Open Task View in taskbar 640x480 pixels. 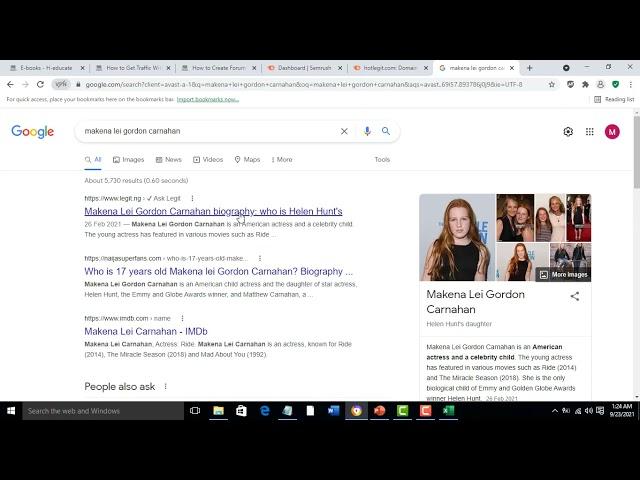pos(195,411)
